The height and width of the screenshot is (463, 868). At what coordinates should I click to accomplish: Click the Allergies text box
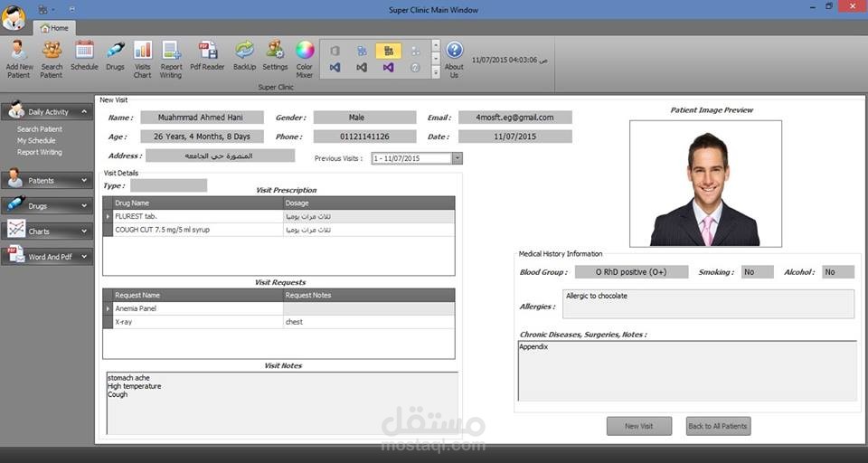tap(708, 304)
